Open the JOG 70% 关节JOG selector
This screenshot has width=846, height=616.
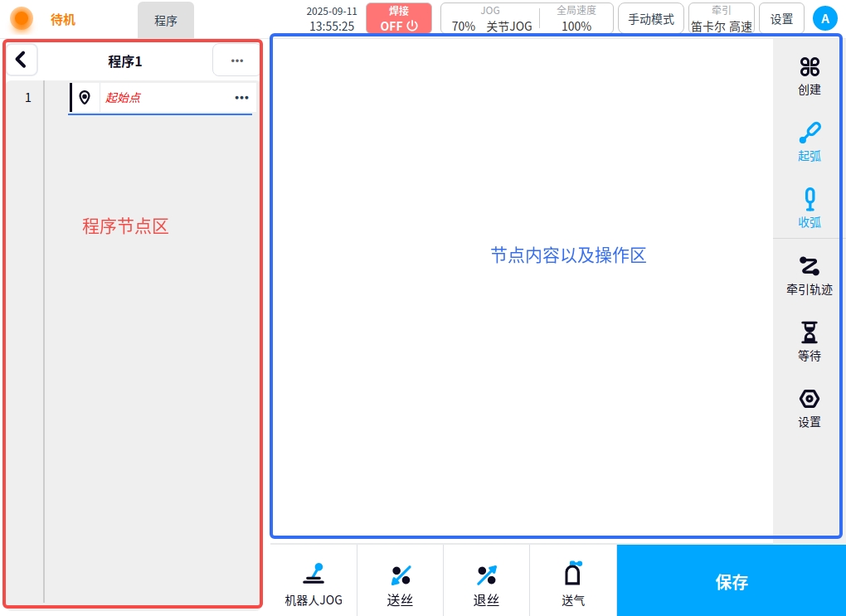click(x=491, y=18)
